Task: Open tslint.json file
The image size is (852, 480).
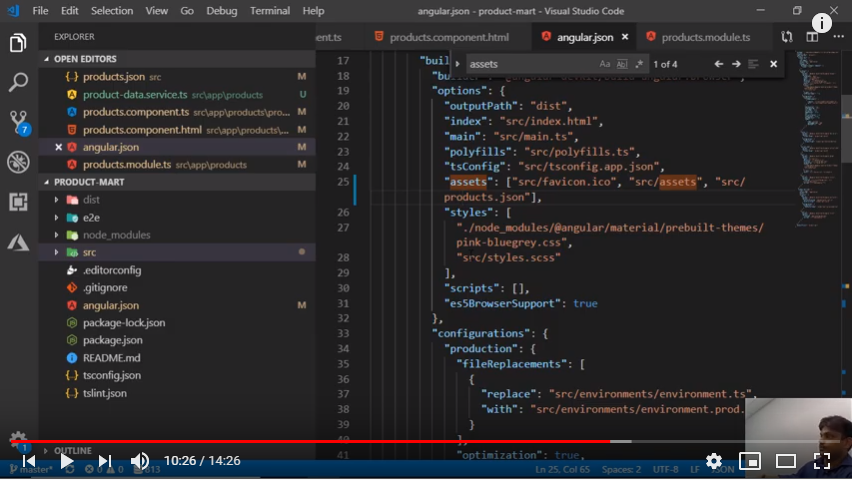Action: tap(104, 393)
